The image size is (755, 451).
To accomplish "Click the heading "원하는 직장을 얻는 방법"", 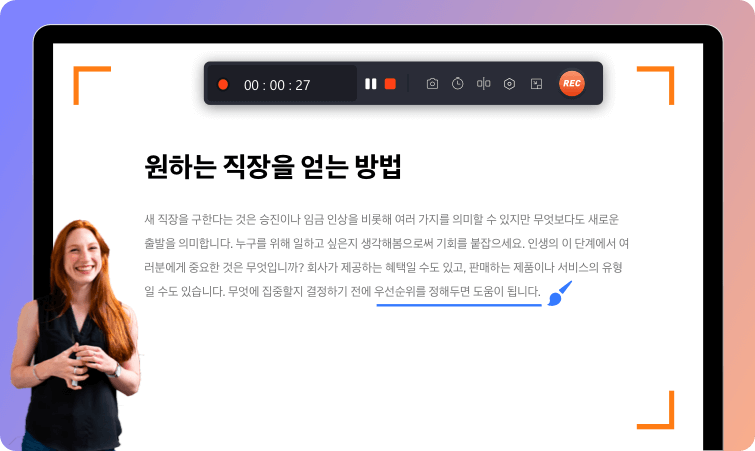I will click(x=273, y=167).
